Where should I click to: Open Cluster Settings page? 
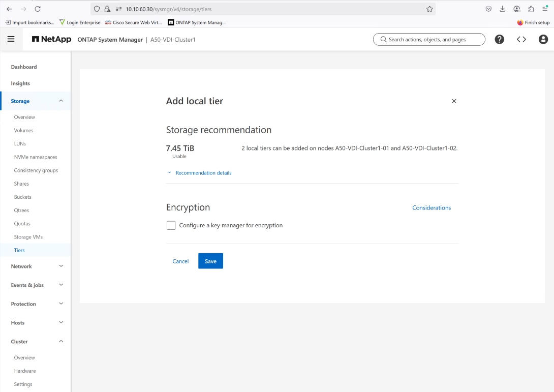23,384
